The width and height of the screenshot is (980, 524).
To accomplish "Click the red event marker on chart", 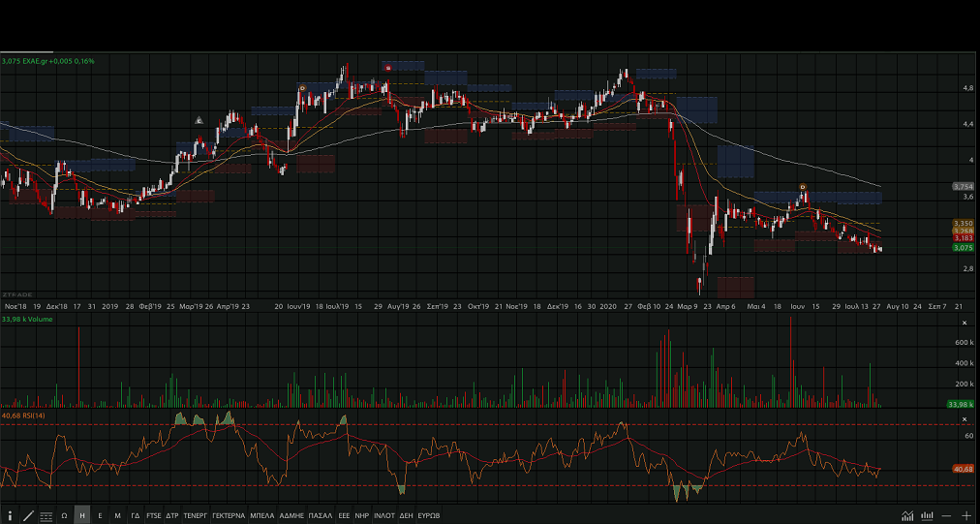I will 388,67.
